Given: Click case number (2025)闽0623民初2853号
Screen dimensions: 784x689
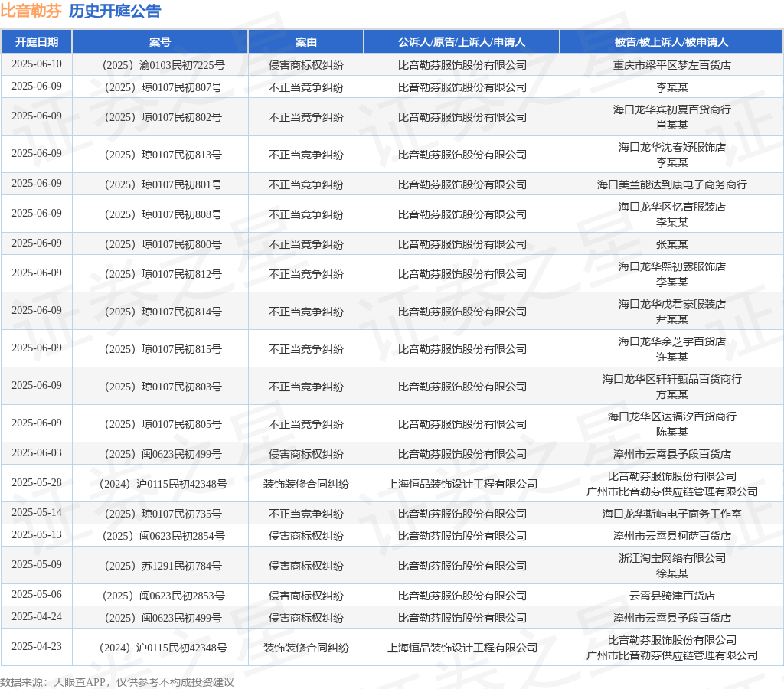Looking at the screenshot, I should pyautogui.click(x=164, y=596).
